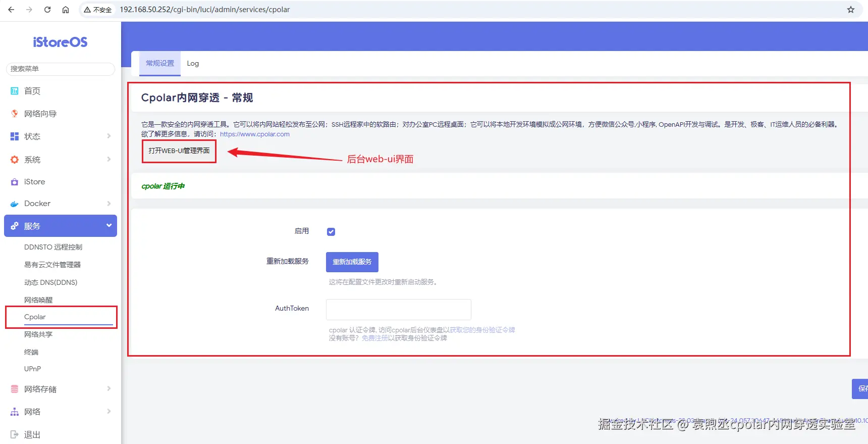Focus the AuthToken input field
The image size is (868, 444).
point(399,309)
